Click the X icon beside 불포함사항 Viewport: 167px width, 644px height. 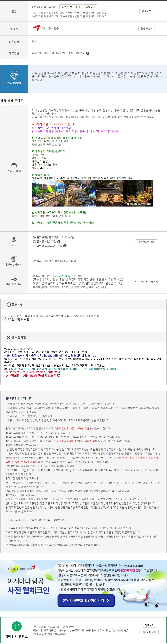coord(8,337)
